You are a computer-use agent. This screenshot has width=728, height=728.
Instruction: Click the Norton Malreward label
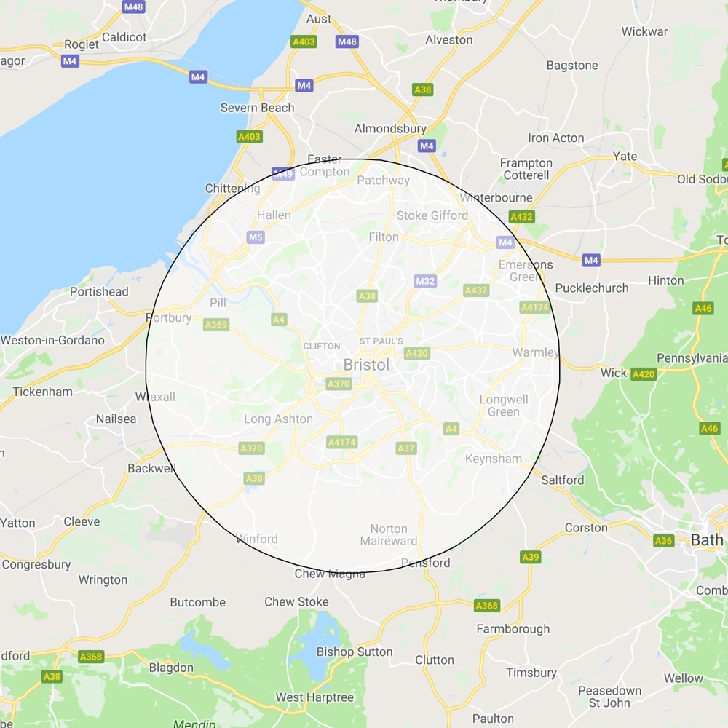pyautogui.click(x=389, y=535)
